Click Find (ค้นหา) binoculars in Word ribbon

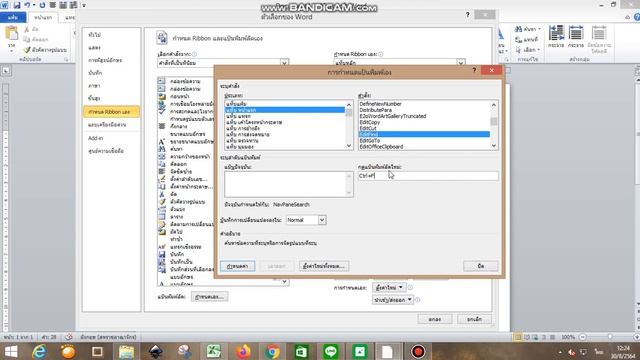528,29
